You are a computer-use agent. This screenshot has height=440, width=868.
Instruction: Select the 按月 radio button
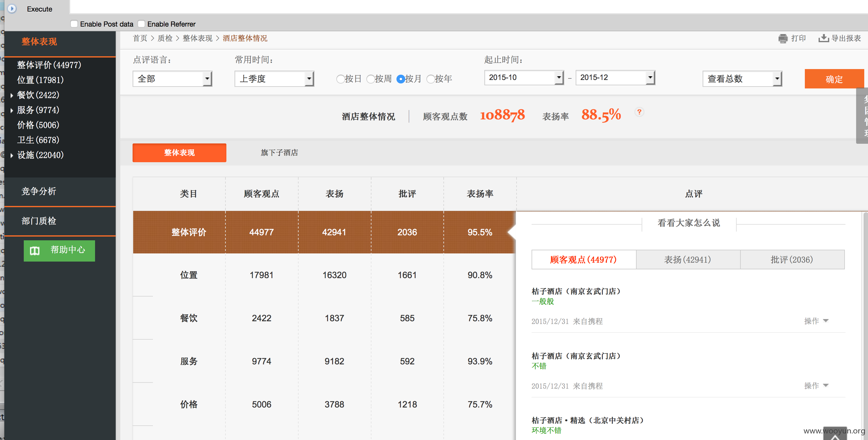(x=400, y=79)
